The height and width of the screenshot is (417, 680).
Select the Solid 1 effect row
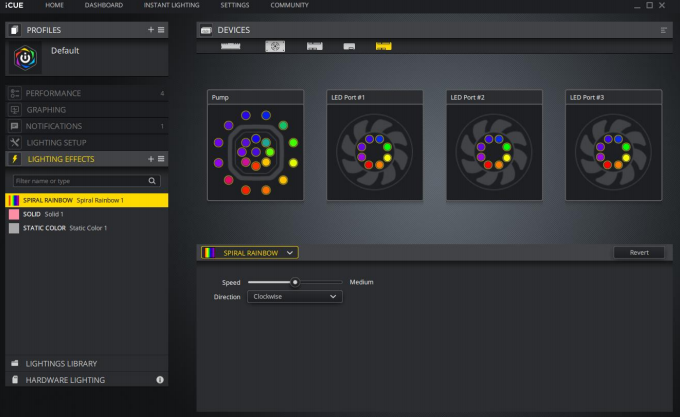pos(87,214)
